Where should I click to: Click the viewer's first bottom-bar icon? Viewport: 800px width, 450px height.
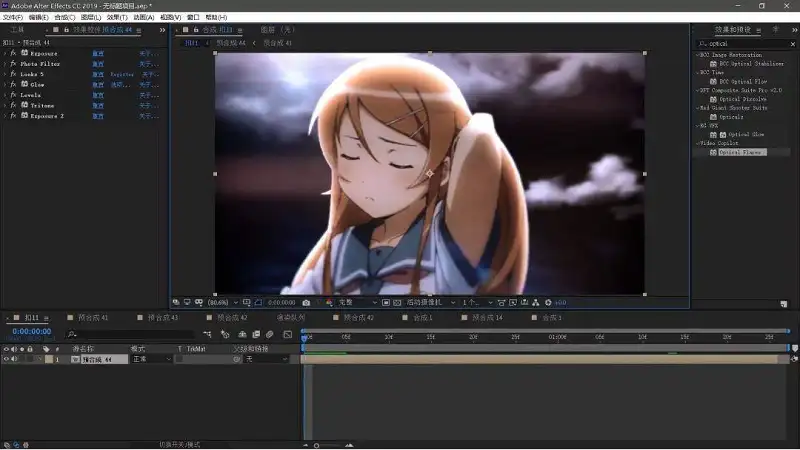[176, 303]
